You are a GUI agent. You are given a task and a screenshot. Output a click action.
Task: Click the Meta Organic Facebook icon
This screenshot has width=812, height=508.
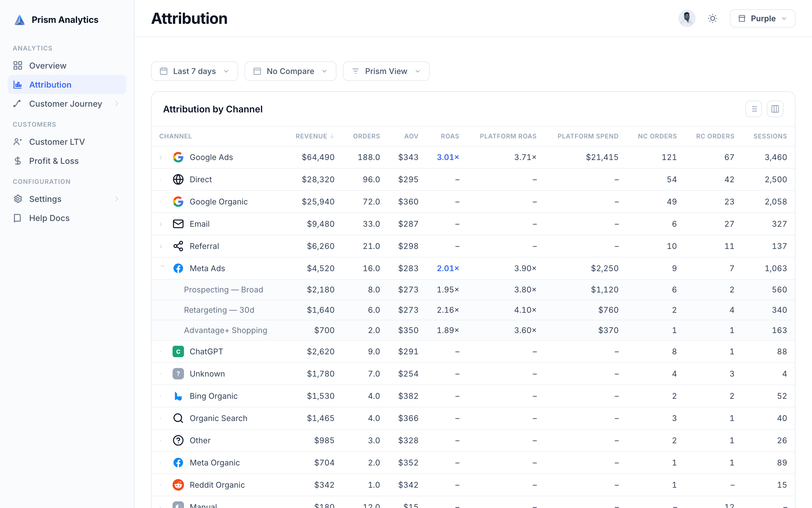pyautogui.click(x=178, y=463)
